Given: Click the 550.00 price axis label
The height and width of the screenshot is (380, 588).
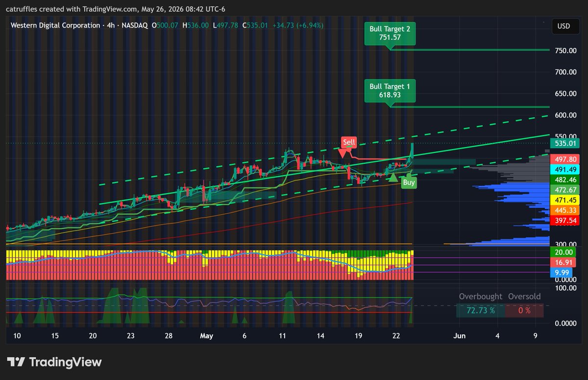Looking at the screenshot, I should (x=564, y=137).
